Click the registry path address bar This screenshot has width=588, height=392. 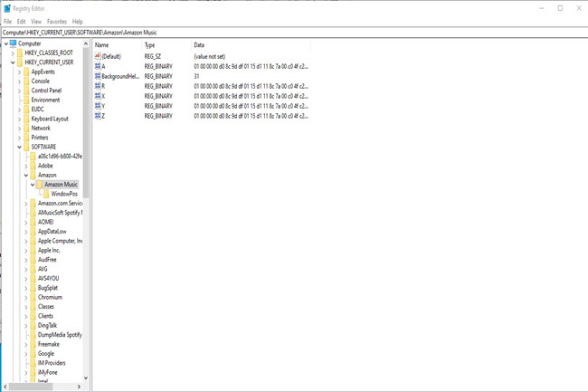pos(294,33)
